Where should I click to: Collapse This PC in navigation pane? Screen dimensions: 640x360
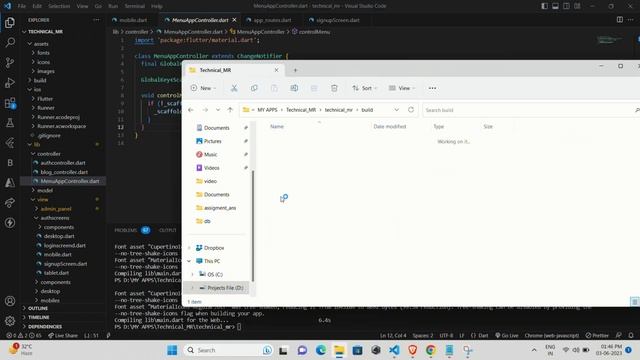(x=189, y=261)
